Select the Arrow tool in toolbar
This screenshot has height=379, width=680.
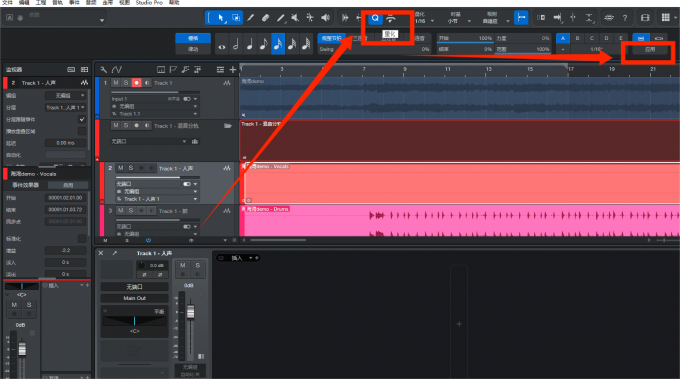click(221, 18)
